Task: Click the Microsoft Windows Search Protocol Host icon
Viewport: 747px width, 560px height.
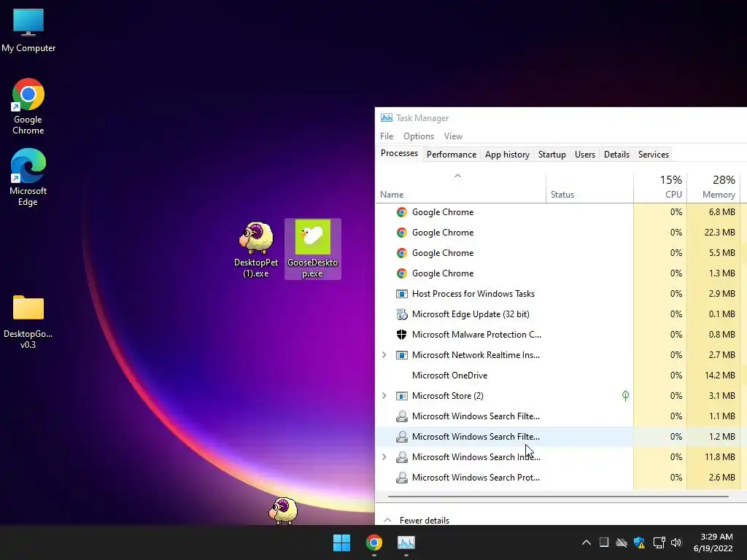Action: tap(402, 478)
